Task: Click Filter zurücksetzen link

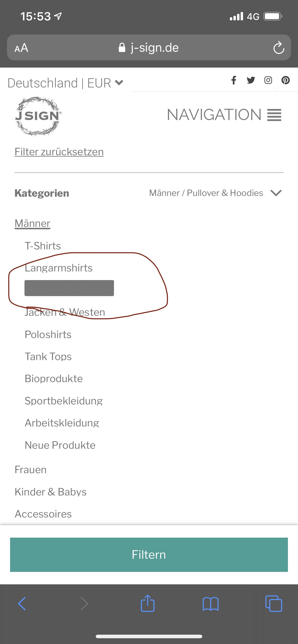Action: (x=59, y=152)
